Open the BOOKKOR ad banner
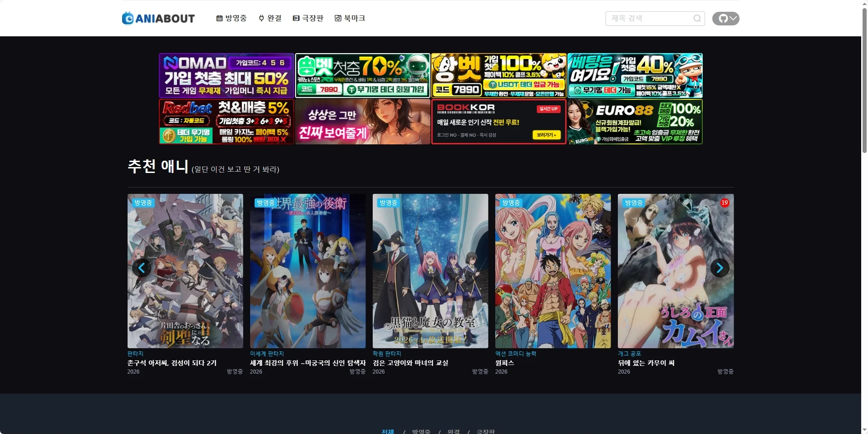 (x=499, y=122)
